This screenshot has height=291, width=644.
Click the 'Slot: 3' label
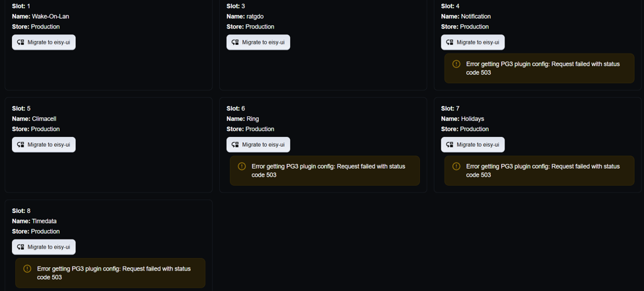236,6
